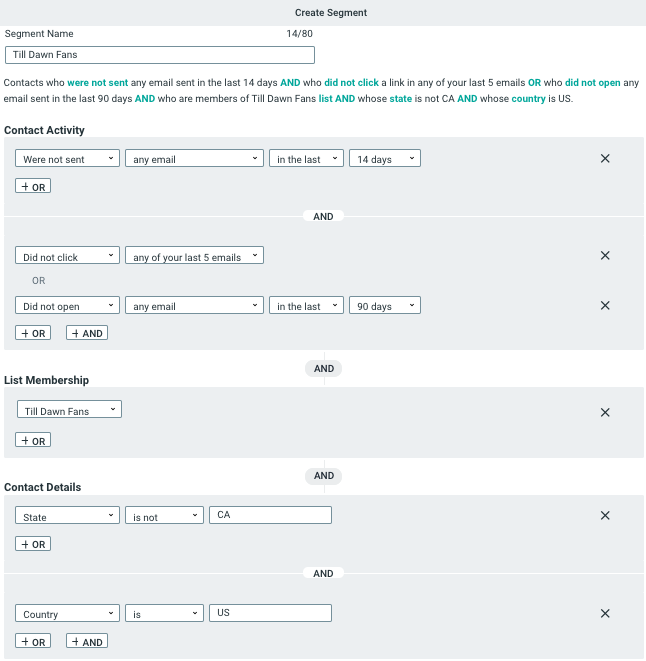646x661 pixels.
Task: Delete the Till Dawn Fans list condition
Action: [x=605, y=412]
